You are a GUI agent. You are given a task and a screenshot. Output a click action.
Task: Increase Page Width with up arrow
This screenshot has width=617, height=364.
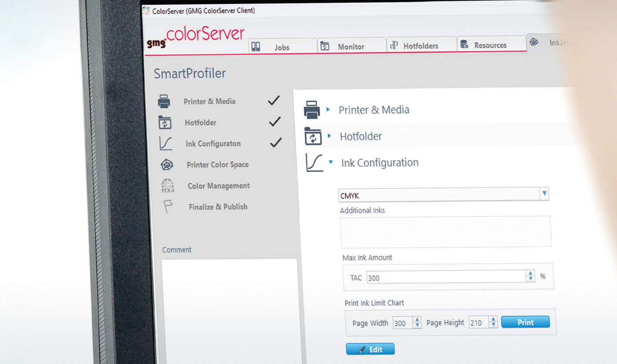(417, 320)
